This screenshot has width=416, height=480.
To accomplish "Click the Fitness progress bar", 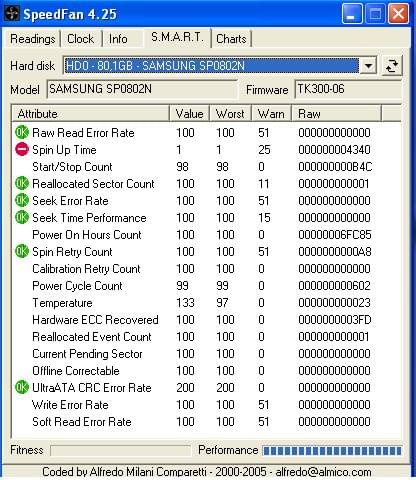I will coord(120,450).
